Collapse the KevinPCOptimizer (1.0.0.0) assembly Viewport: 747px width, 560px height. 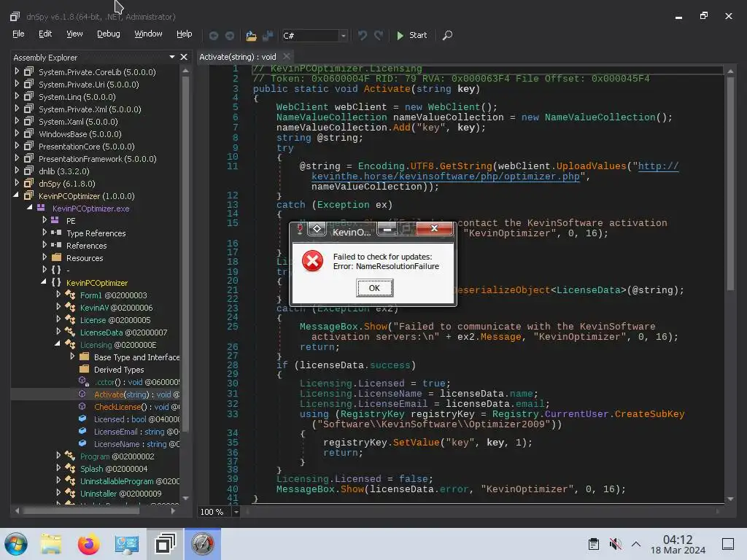16,195
